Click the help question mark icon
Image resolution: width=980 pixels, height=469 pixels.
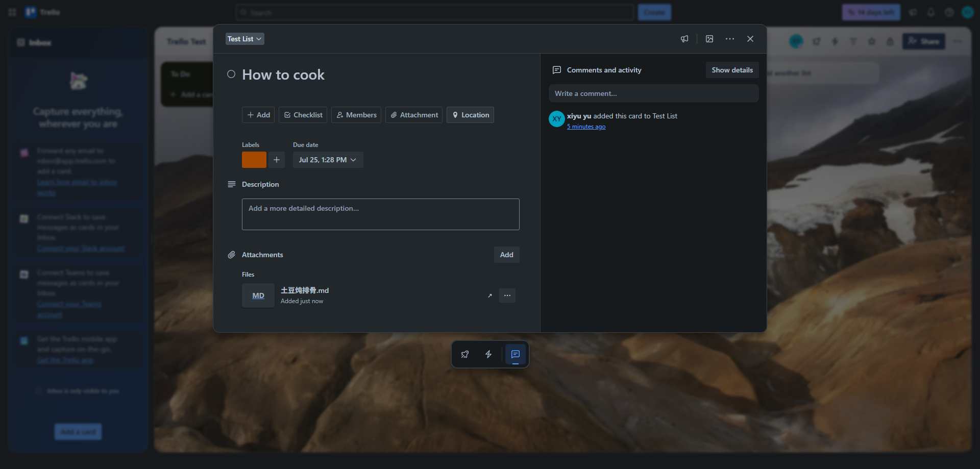pyautogui.click(x=949, y=12)
